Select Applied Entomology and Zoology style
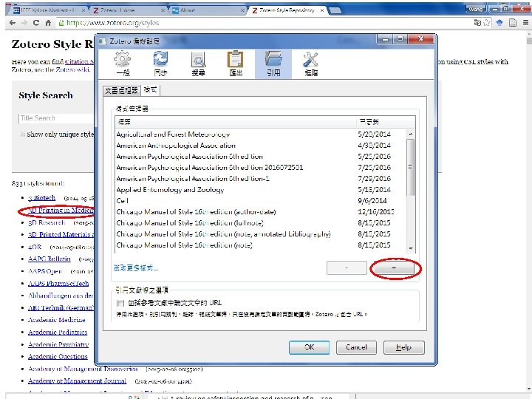 point(261,190)
